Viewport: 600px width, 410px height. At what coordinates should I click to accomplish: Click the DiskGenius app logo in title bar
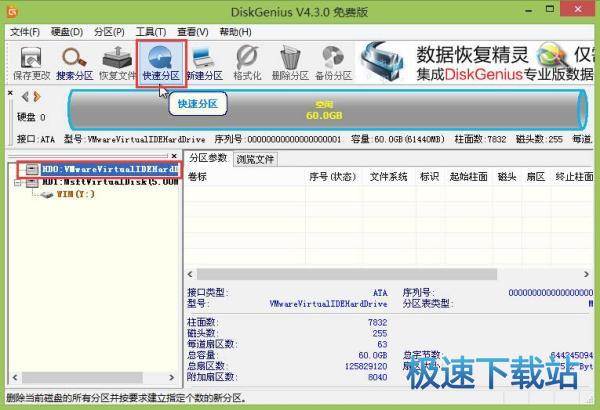[12, 11]
